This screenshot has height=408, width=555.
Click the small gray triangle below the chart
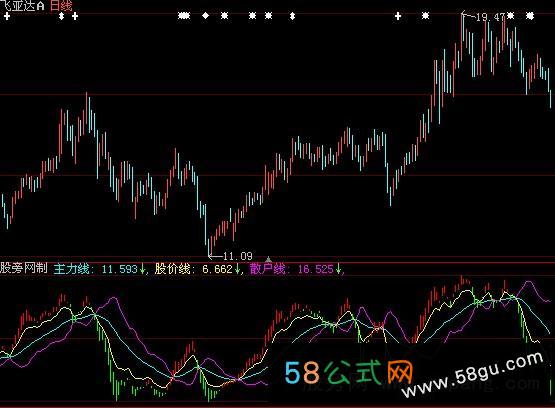(x=268, y=259)
